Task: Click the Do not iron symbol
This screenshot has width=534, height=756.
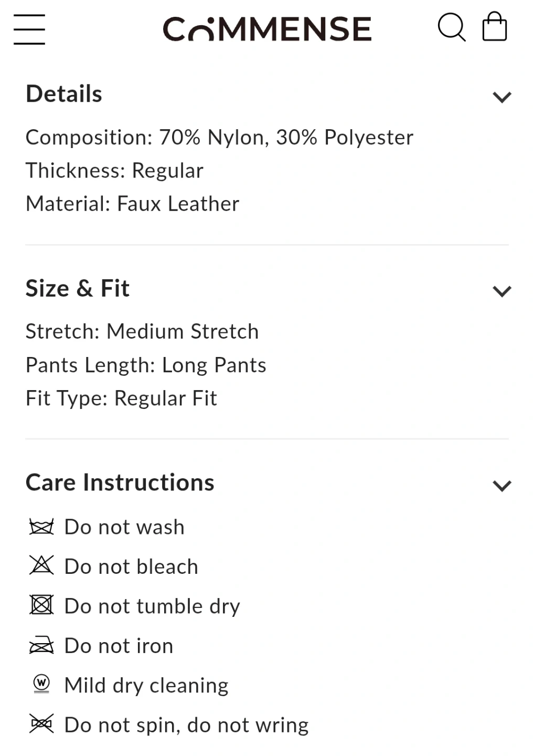Action: click(41, 645)
